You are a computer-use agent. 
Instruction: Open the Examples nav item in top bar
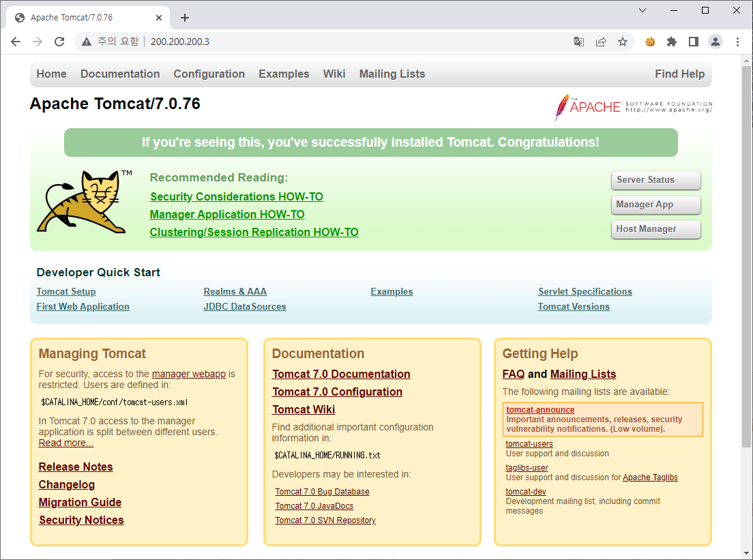coord(284,74)
